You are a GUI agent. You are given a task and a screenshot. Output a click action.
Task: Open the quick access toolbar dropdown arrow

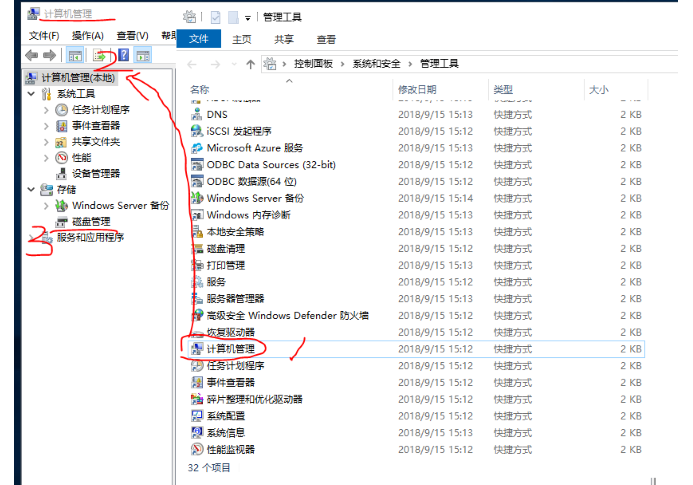tap(248, 18)
